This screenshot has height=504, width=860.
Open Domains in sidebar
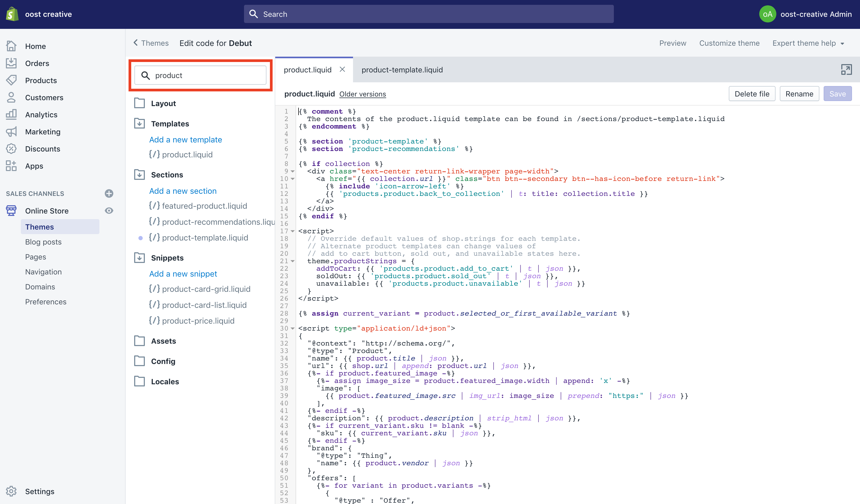(40, 287)
